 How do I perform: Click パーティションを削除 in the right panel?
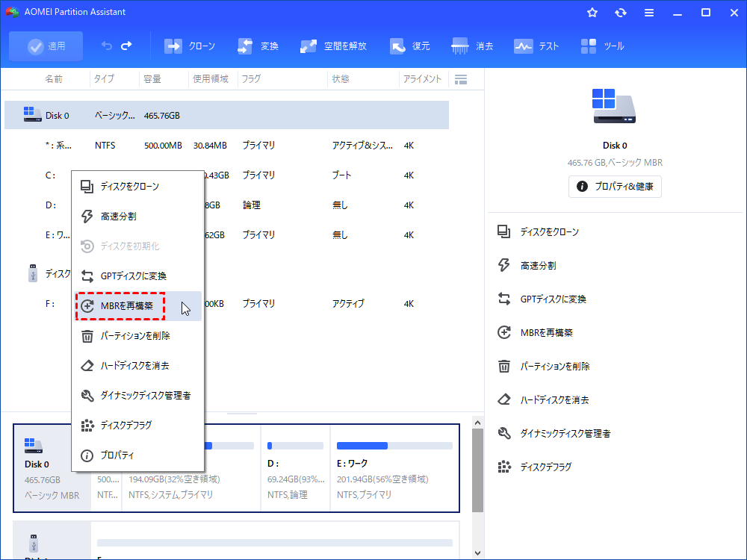(544, 366)
